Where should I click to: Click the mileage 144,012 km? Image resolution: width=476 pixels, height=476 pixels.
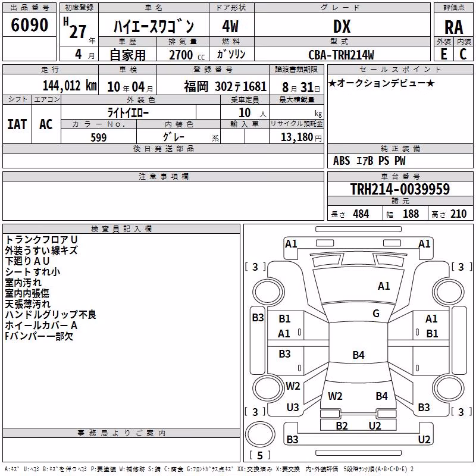point(70,86)
